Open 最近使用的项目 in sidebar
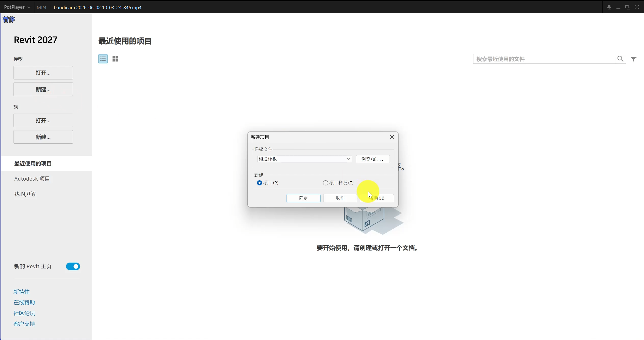 [33, 164]
